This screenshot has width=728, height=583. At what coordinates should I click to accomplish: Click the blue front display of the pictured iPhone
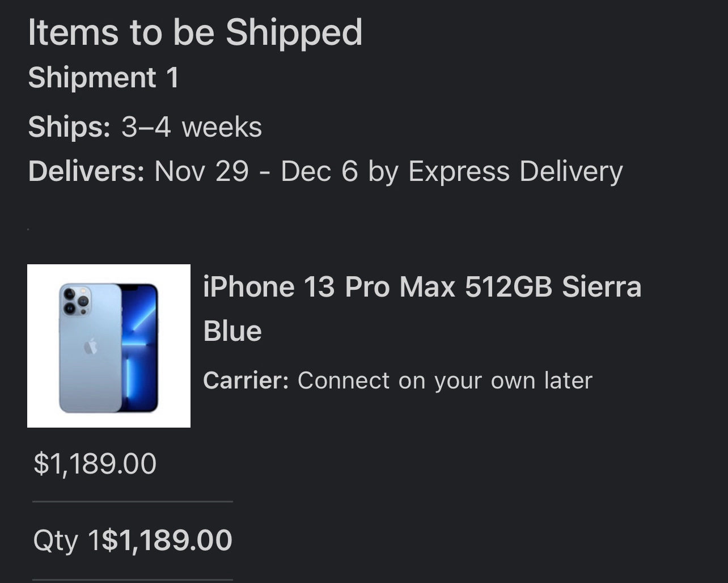point(139,347)
